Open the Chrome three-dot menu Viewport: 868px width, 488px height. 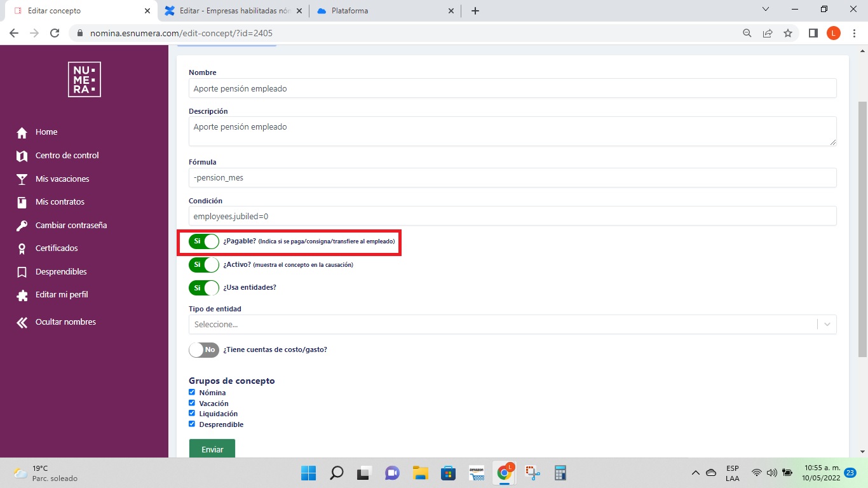tap(855, 33)
